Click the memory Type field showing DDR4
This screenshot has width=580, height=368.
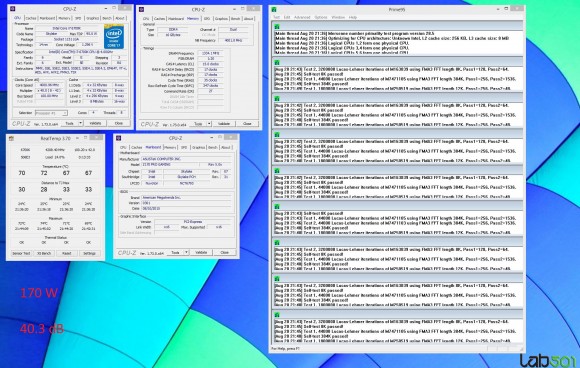172,30
